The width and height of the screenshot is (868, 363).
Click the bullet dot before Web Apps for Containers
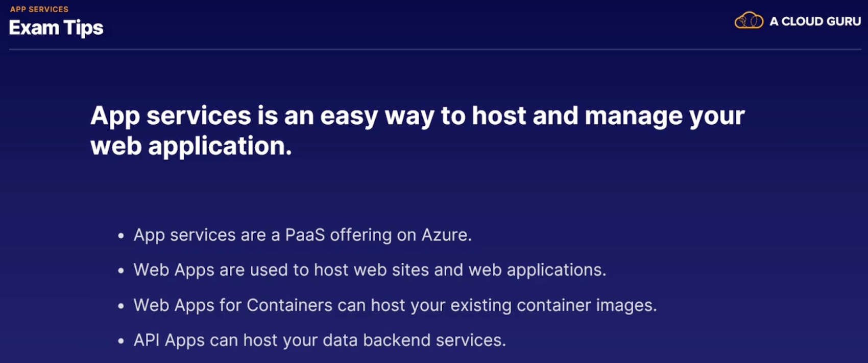[x=121, y=306]
